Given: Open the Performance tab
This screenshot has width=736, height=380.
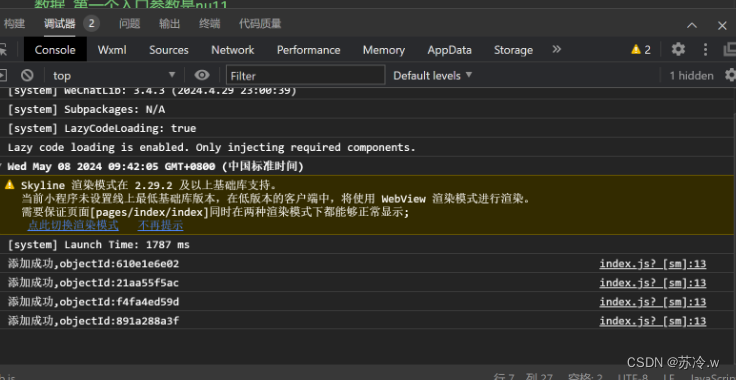Looking at the screenshot, I should point(308,50).
